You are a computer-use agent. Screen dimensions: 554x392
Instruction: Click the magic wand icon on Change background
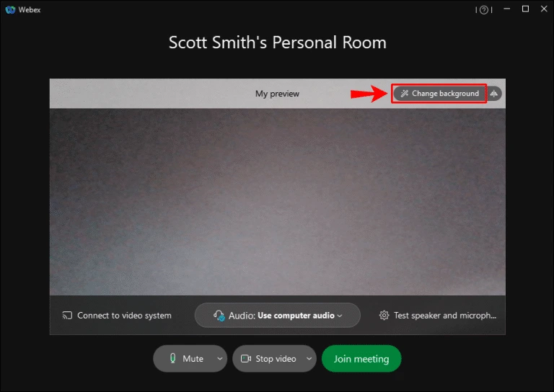tap(405, 94)
